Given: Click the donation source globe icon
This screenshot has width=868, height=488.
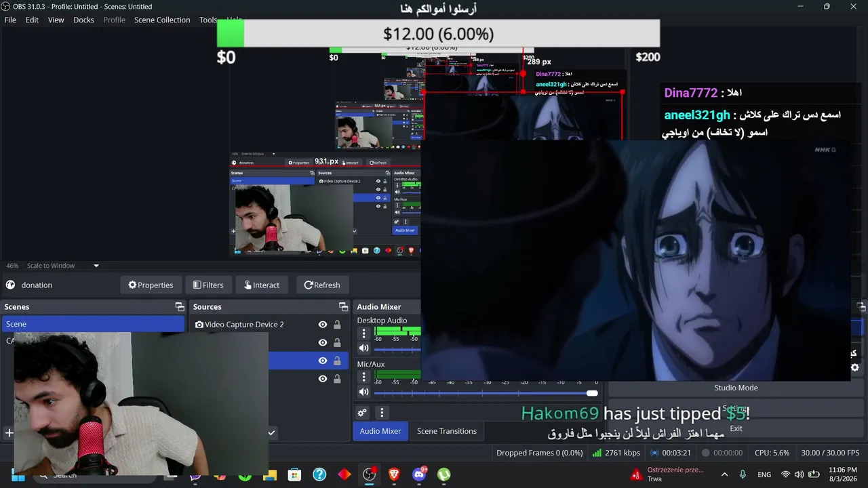Looking at the screenshot, I should coord(10,285).
